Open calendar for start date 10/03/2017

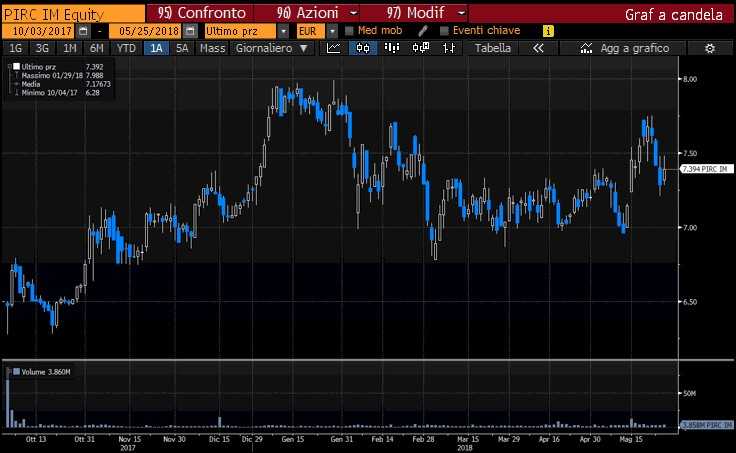(83, 31)
